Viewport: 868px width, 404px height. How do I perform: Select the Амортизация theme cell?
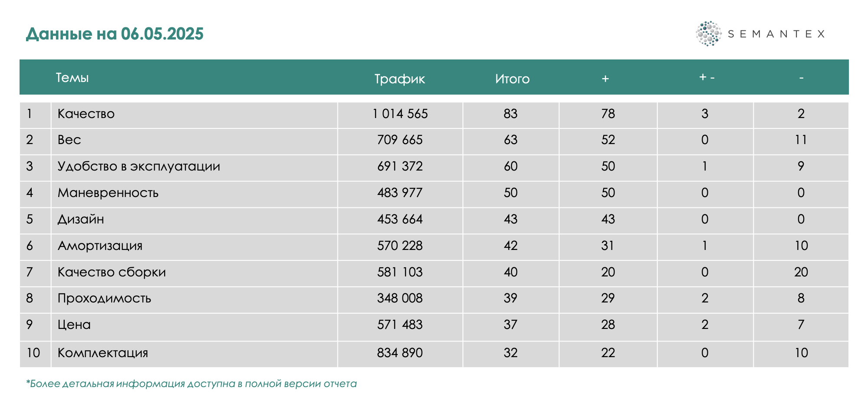click(100, 246)
